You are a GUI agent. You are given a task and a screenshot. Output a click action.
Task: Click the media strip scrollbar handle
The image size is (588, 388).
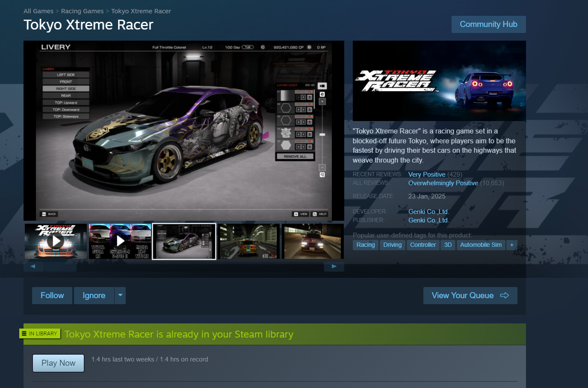coord(61,267)
